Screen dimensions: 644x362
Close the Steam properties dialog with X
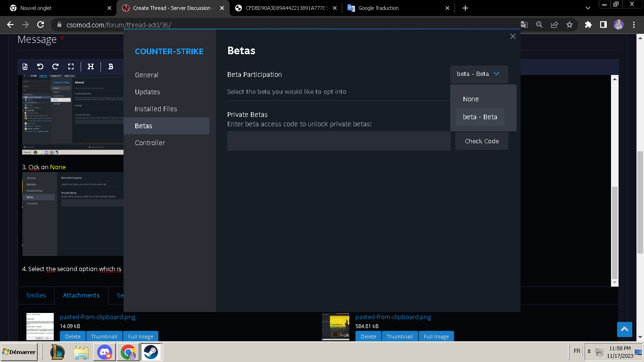[x=513, y=36]
